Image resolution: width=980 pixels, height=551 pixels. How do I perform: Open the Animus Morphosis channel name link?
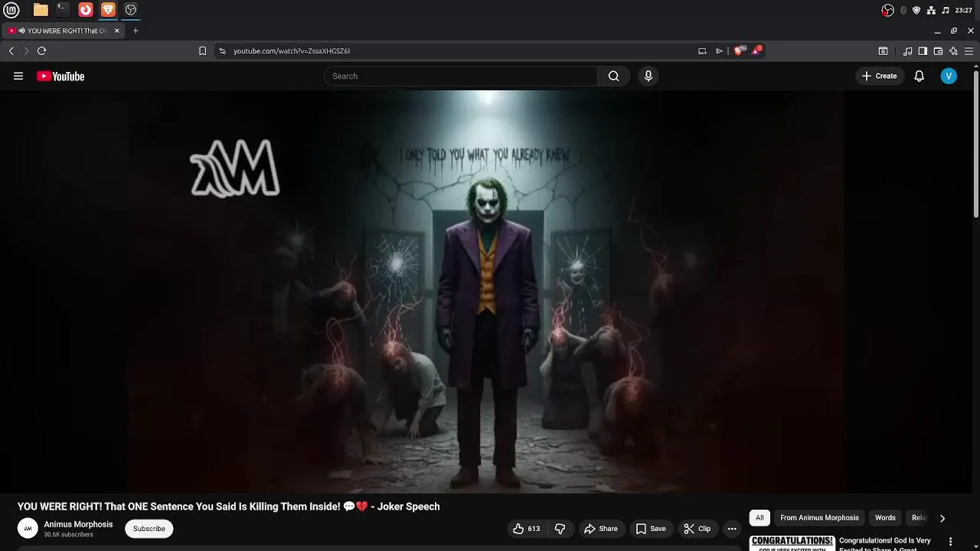pos(78,524)
